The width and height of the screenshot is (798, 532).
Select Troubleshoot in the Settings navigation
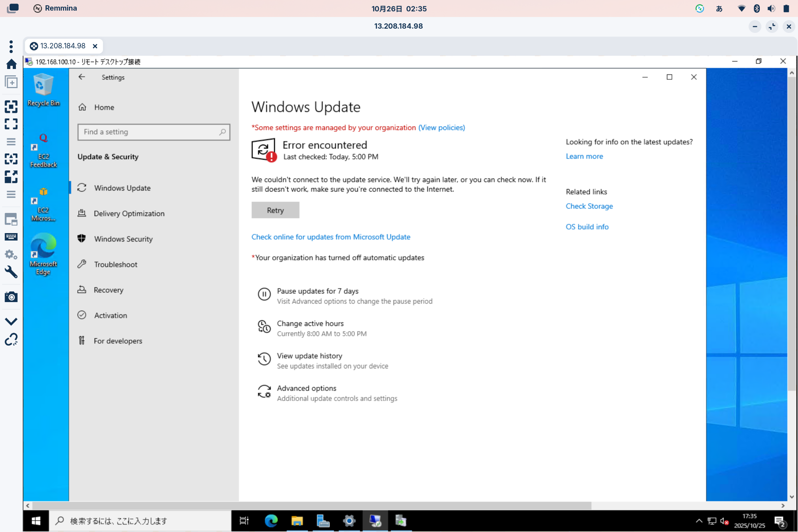click(x=115, y=264)
